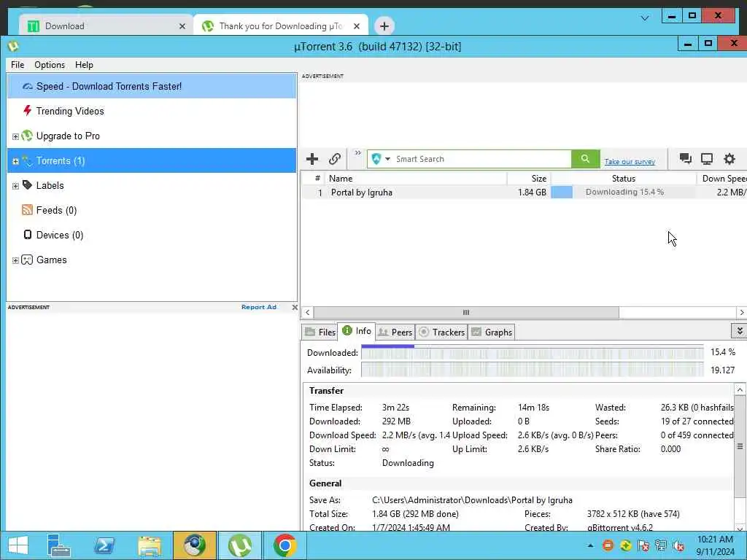
Task: Open the Take our survey link
Action: 630,161
